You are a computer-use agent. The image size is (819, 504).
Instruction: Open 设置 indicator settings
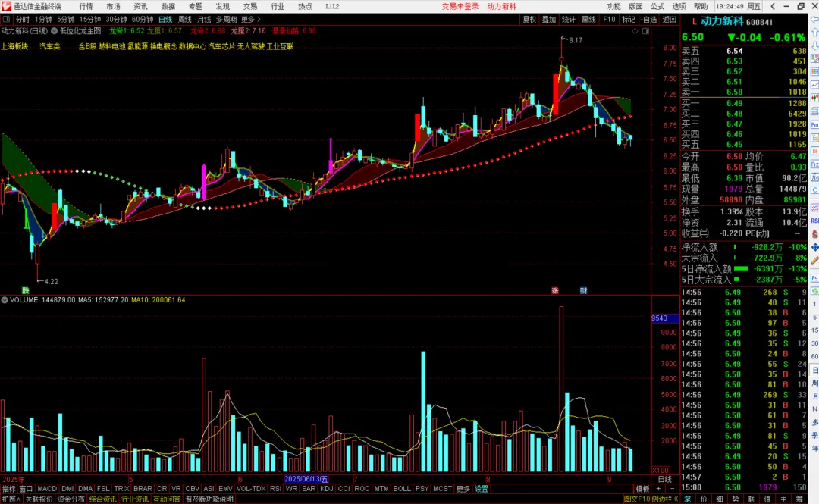(x=481, y=489)
